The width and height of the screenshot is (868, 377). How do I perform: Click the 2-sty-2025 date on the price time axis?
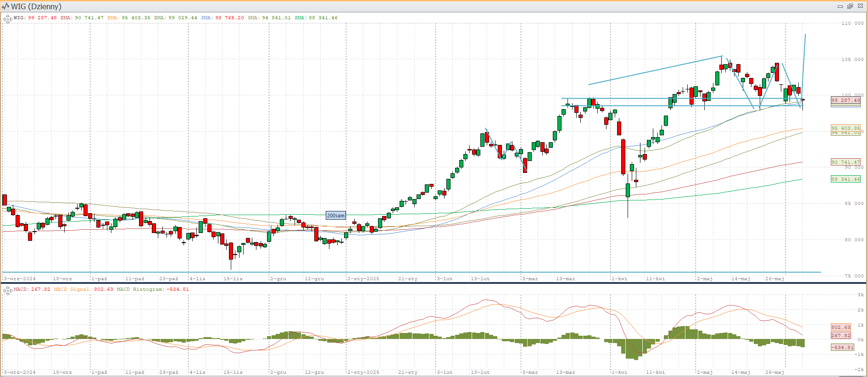(x=363, y=279)
